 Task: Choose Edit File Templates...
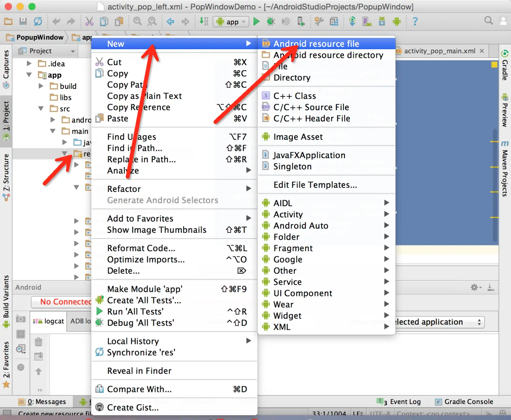(326, 185)
